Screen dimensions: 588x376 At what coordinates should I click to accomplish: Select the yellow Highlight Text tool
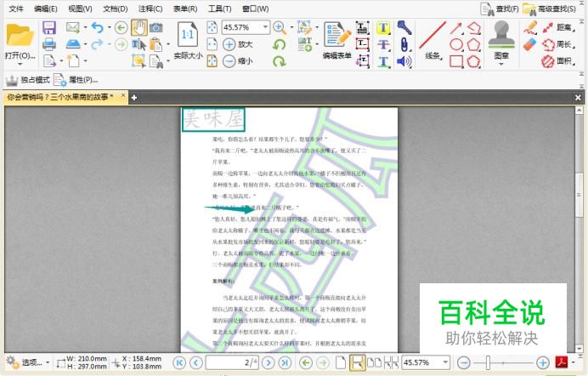coord(383,28)
